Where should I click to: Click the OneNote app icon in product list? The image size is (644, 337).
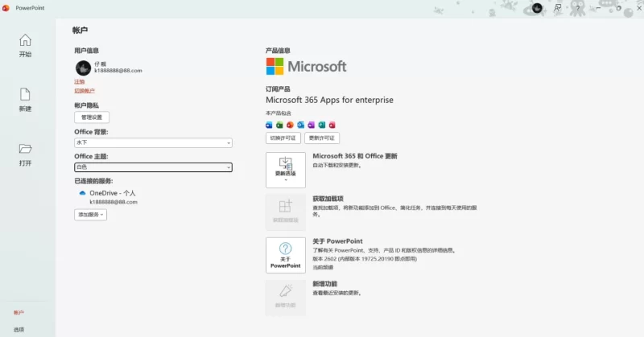click(312, 125)
